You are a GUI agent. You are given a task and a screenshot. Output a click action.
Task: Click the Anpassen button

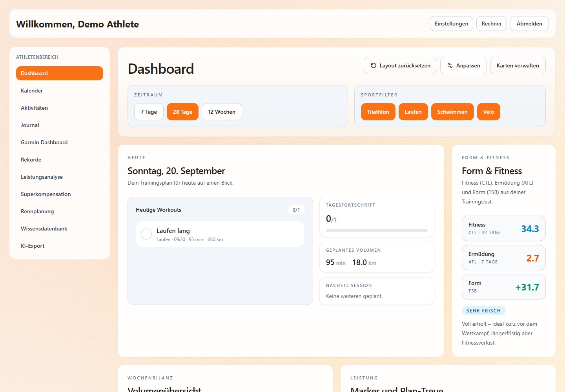pos(463,65)
